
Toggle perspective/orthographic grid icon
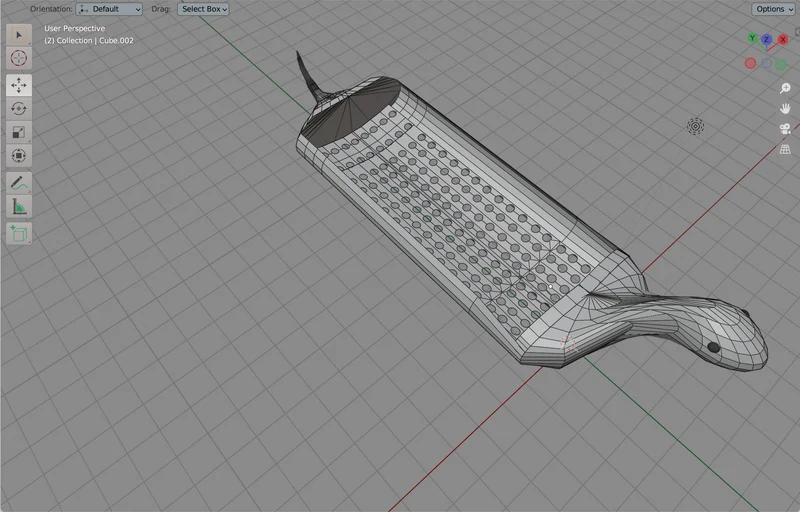[785, 149]
